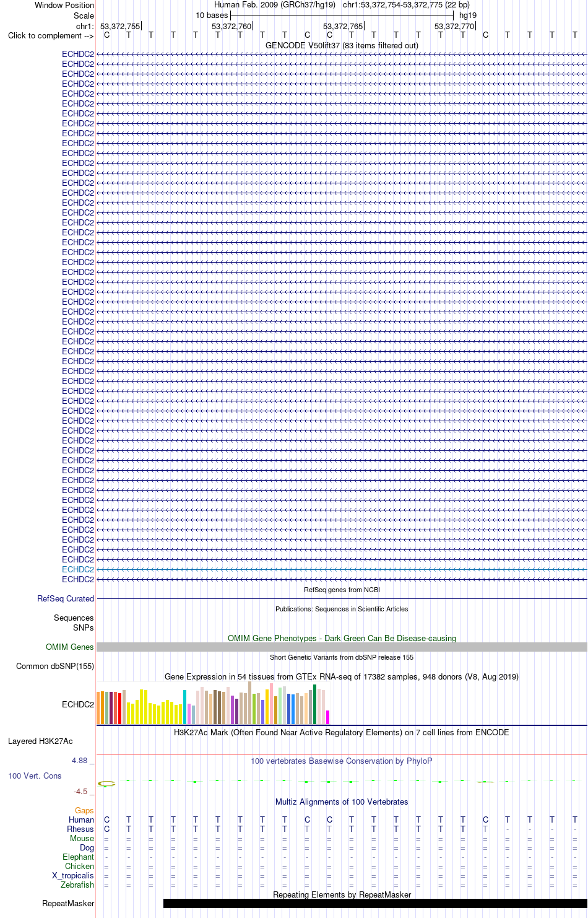
Task: Click the 10 bases scale bar label
Action: [x=212, y=15]
